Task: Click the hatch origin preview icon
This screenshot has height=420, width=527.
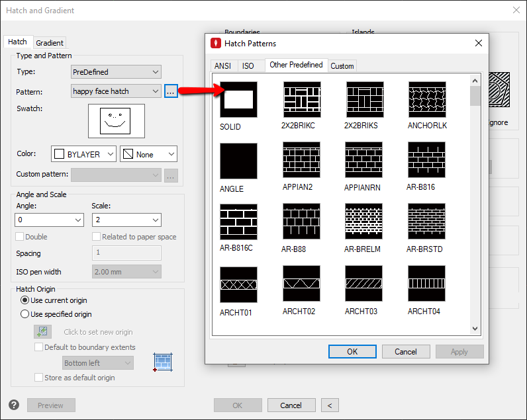Action: point(162,361)
